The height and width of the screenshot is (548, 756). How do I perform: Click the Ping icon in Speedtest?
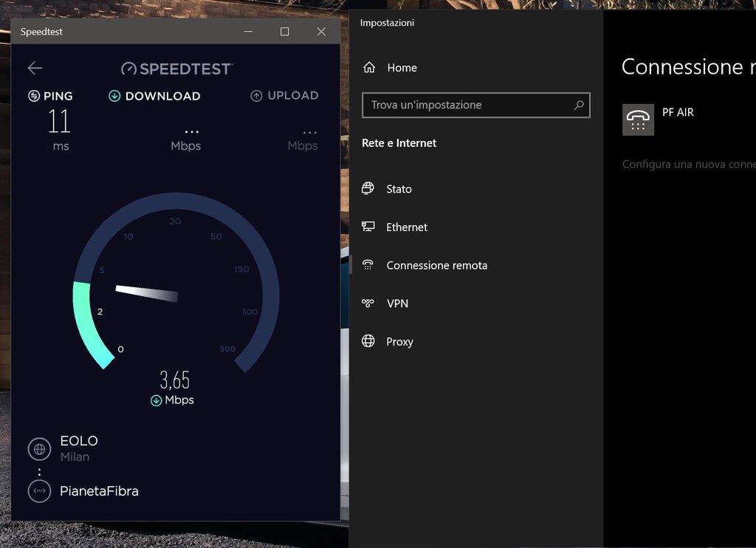(34, 96)
